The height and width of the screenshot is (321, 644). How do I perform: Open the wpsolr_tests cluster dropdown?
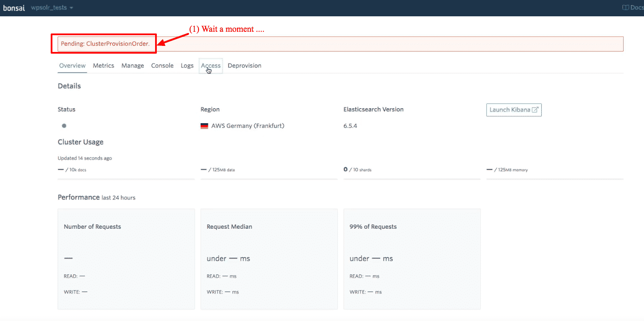coord(52,8)
